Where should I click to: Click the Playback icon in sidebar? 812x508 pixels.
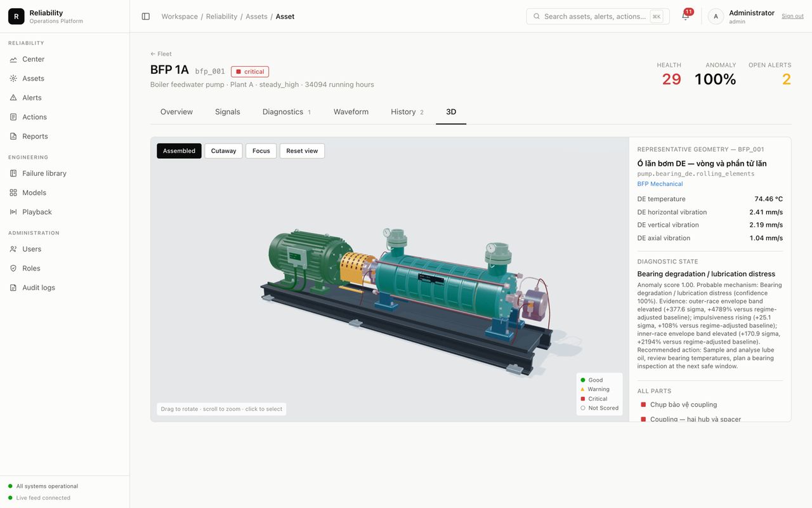click(13, 212)
